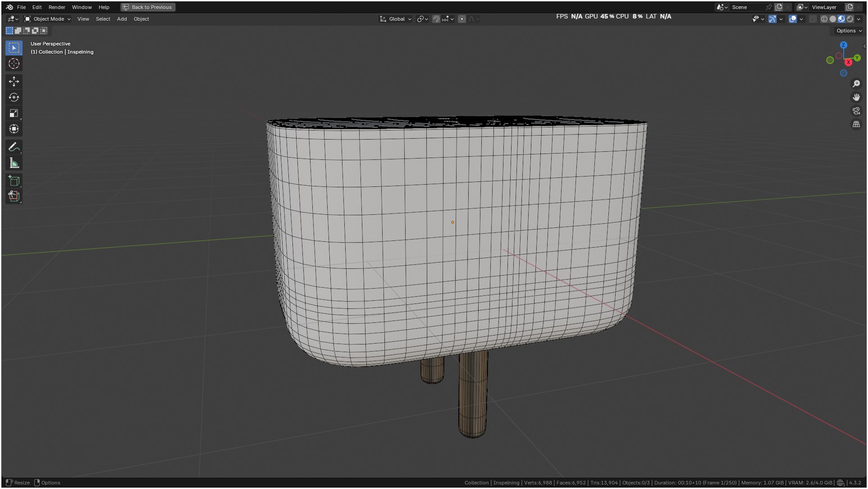The height and width of the screenshot is (489, 868).
Task: Open the viewport Select menu
Action: tap(103, 19)
